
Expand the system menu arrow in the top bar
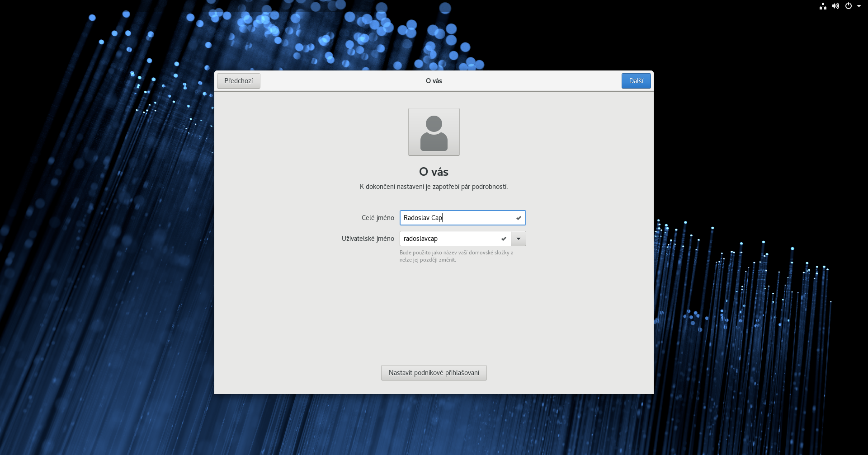click(x=859, y=6)
